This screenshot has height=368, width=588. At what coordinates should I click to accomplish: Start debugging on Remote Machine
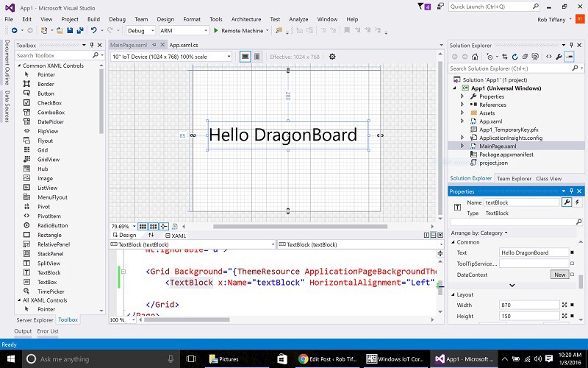pos(238,31)
